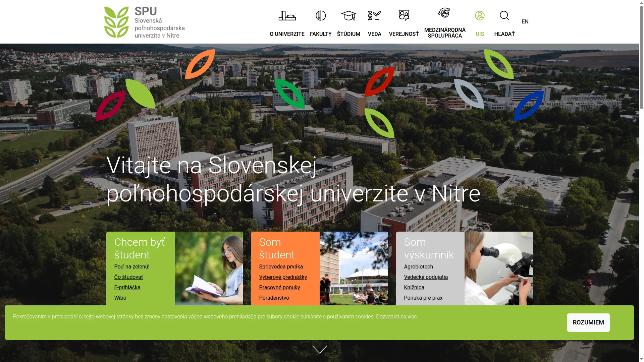644x362 pixels.
Task: Open the Agrobiotech link
Action: (418, 266)
